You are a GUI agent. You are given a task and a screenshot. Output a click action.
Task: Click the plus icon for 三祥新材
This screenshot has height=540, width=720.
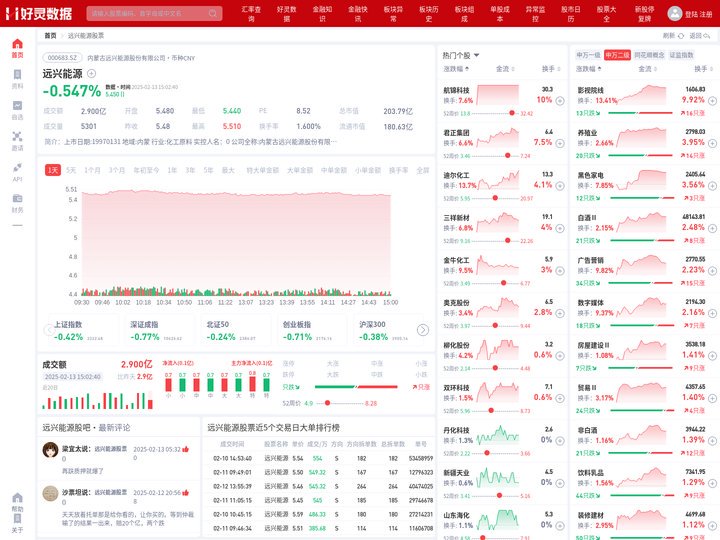point(560,228)
